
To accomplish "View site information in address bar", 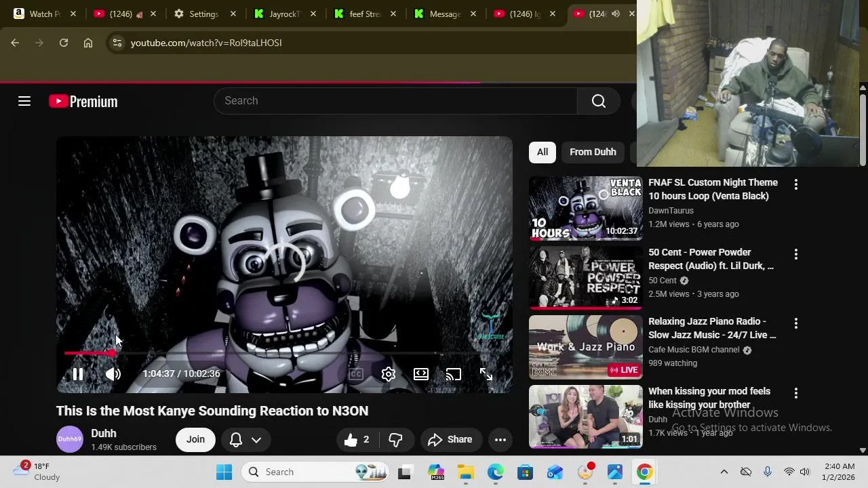I will tap(117, 43).
